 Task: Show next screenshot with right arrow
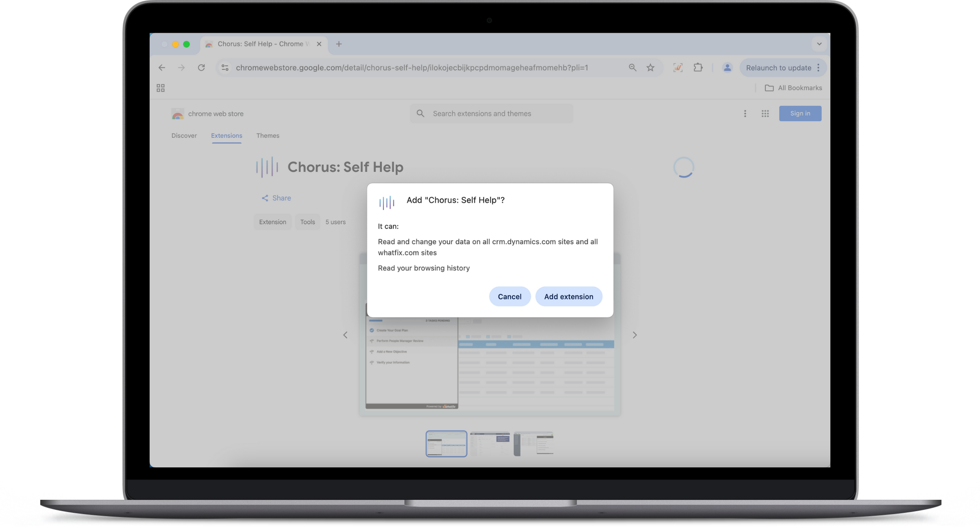635,335
